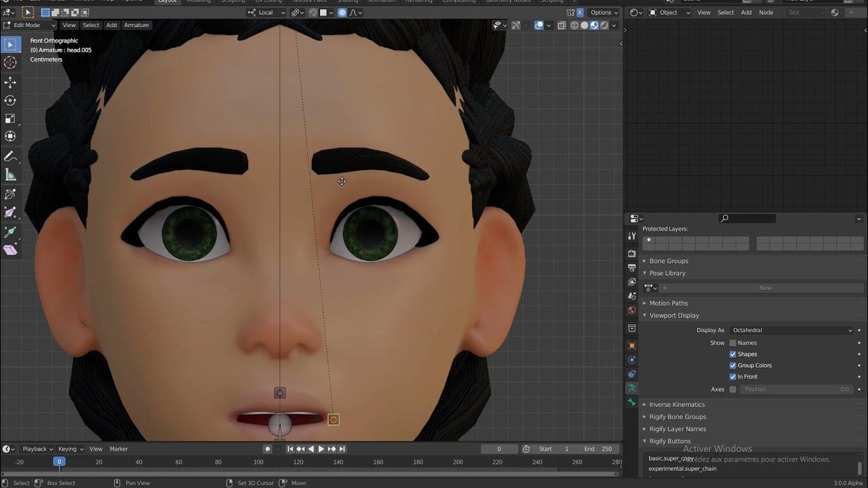This screenshot has height=488, width=868.
Task: Expand the Inverse Kinematics panel
Action: (x=677, y=405)
